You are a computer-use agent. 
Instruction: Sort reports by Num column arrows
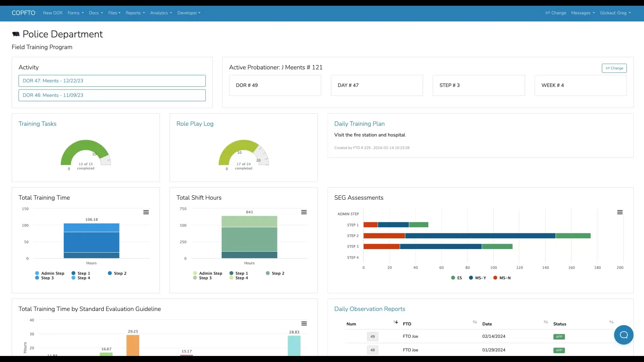coord(395,322)
